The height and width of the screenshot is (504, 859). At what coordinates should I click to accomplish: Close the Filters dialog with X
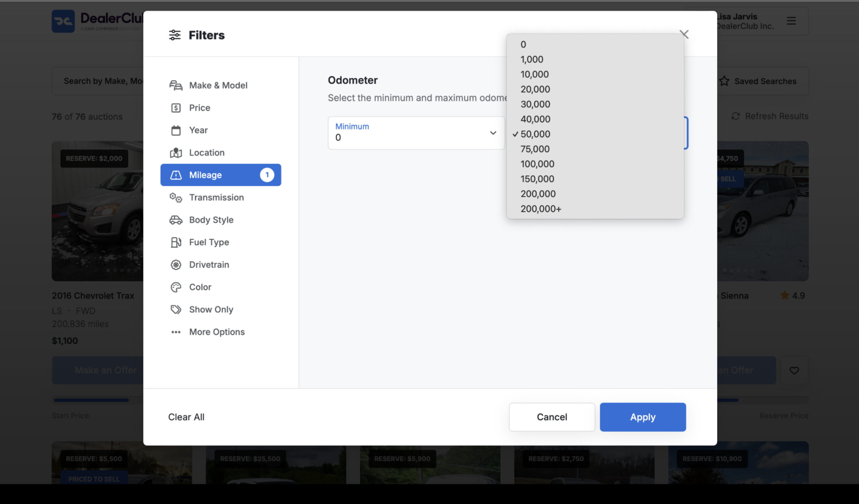(684, 34)
